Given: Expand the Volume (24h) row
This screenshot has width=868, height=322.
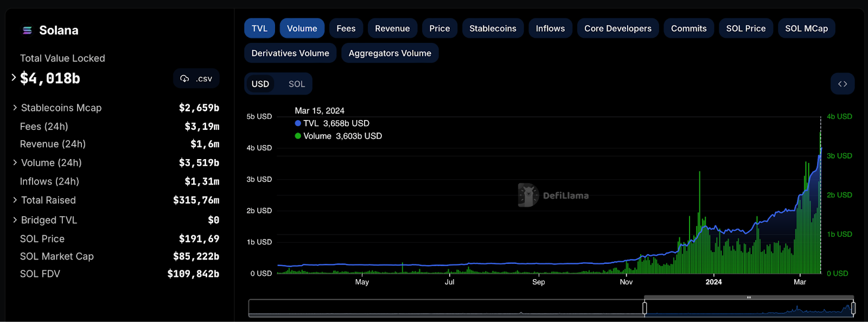Looking at the screenshot, I should tap(15, 162).
